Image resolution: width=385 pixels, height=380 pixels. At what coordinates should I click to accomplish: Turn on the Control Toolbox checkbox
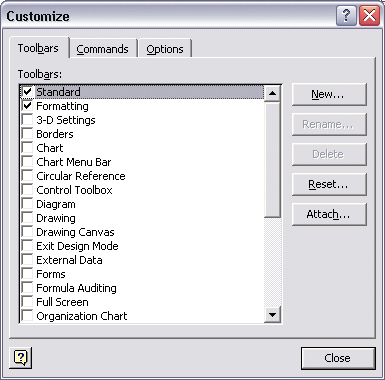pyautogui.click(x=27, y=190)
